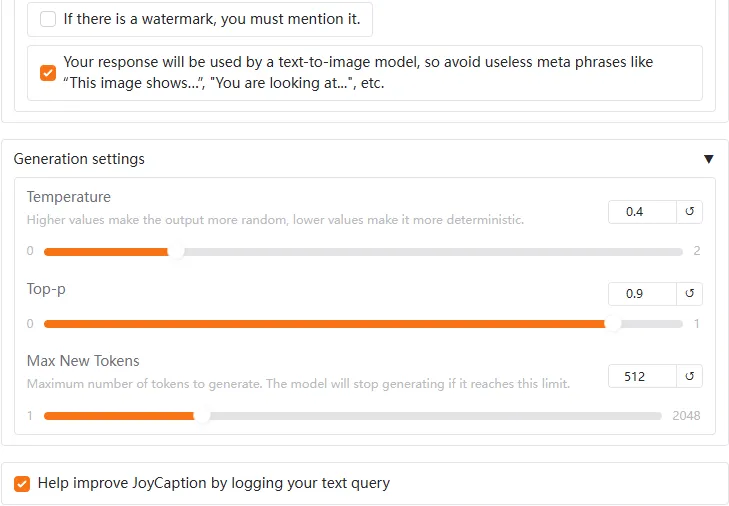Screen dimensions: 729x506
Task: Disable Help improve JoyCaption logging checkbox
Action: coord(22,484)
